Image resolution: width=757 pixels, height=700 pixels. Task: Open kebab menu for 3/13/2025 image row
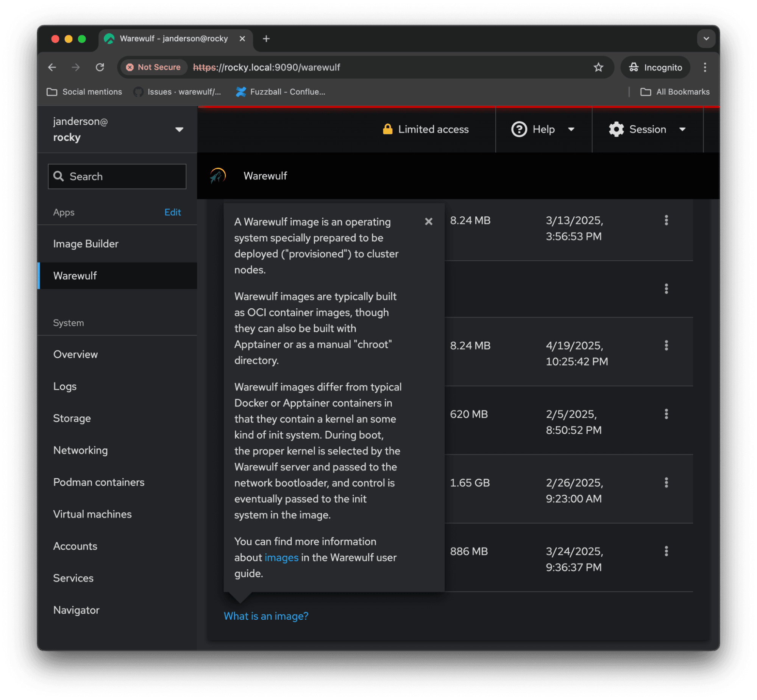(x=666, y=220)
